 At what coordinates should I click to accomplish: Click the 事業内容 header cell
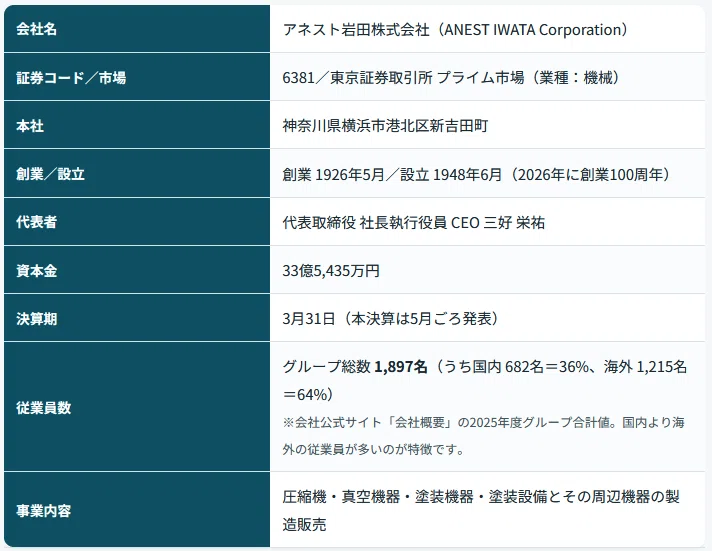(137, 510)
